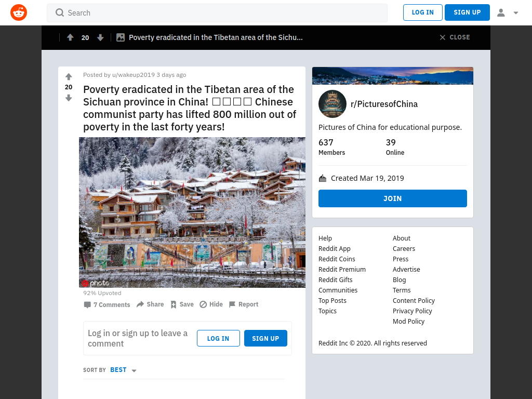Upvote the post in the top bar

pyautogui.click(x=70, y=37)
